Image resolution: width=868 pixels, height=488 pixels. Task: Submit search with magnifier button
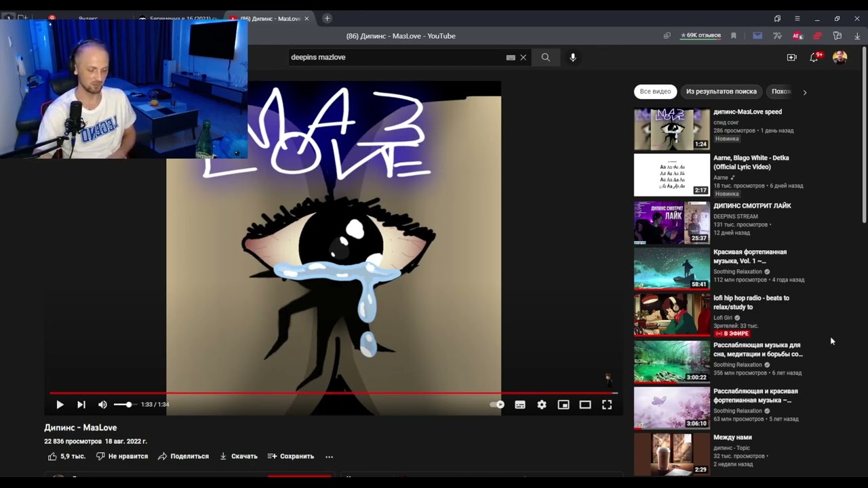(x=545, y=58)
